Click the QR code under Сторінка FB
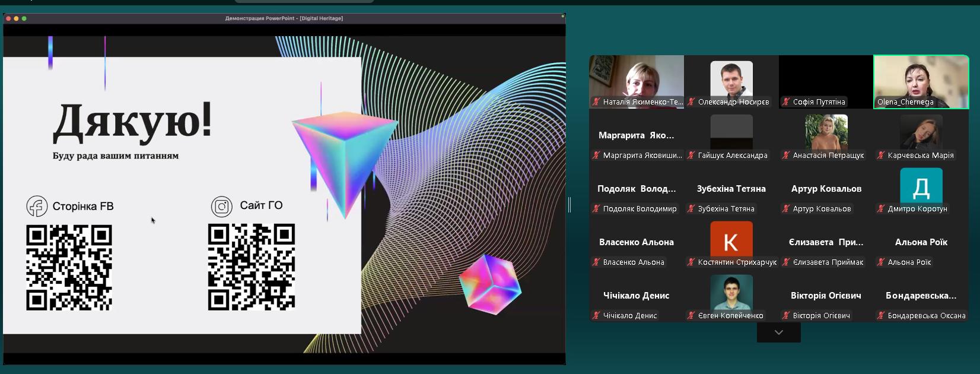This screenshot has height=374, width=980. point(69,267)
